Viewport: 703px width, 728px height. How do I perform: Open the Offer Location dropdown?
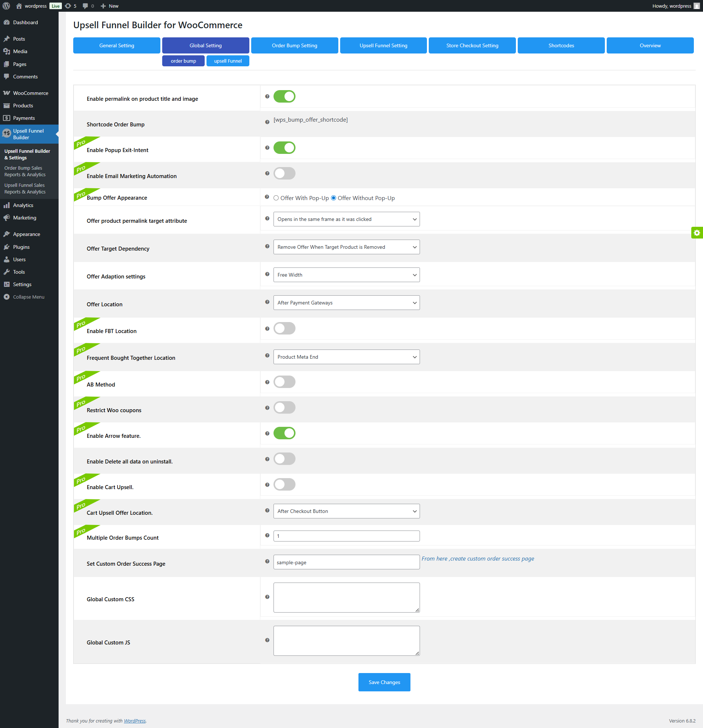(x=346, y=303)
